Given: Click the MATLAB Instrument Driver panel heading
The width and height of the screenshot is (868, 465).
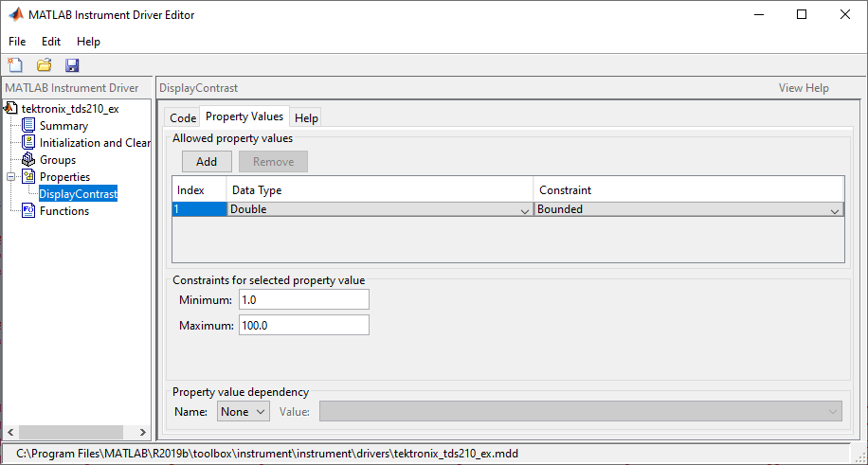Looking at the screenshot, I should 71,88.
